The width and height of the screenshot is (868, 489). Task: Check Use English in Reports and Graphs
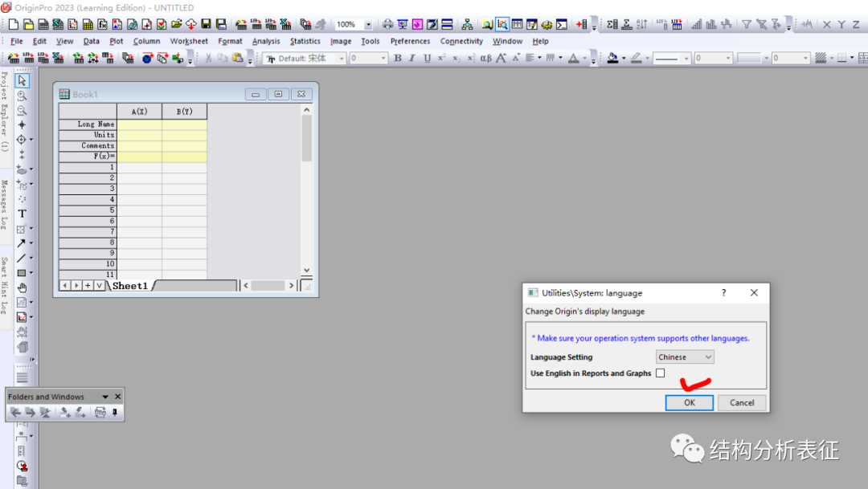661,373
